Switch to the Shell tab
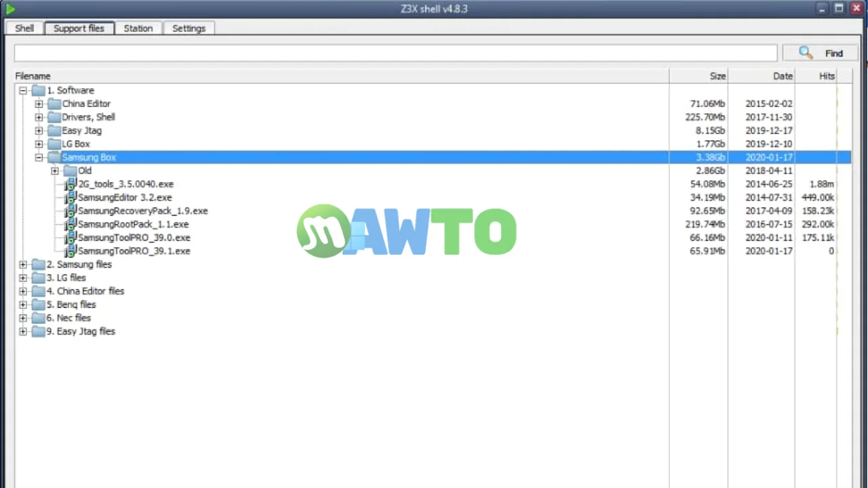 click(24, 28)
